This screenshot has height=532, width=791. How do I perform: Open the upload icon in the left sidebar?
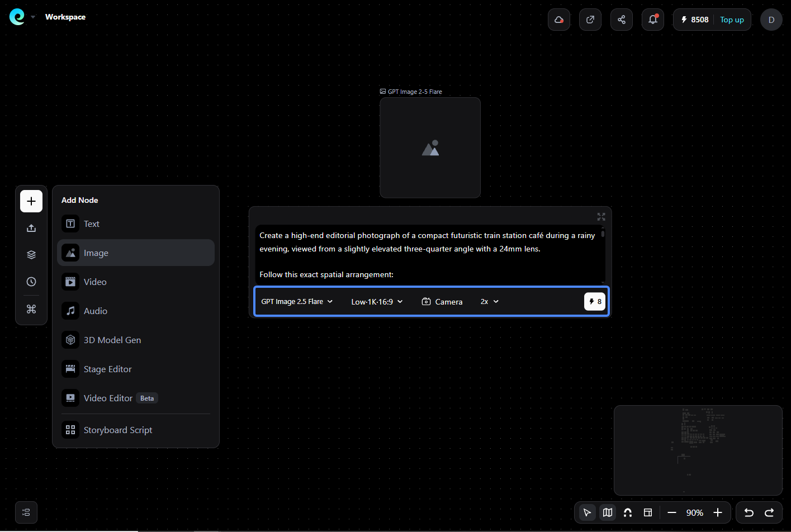coord(31,228)
